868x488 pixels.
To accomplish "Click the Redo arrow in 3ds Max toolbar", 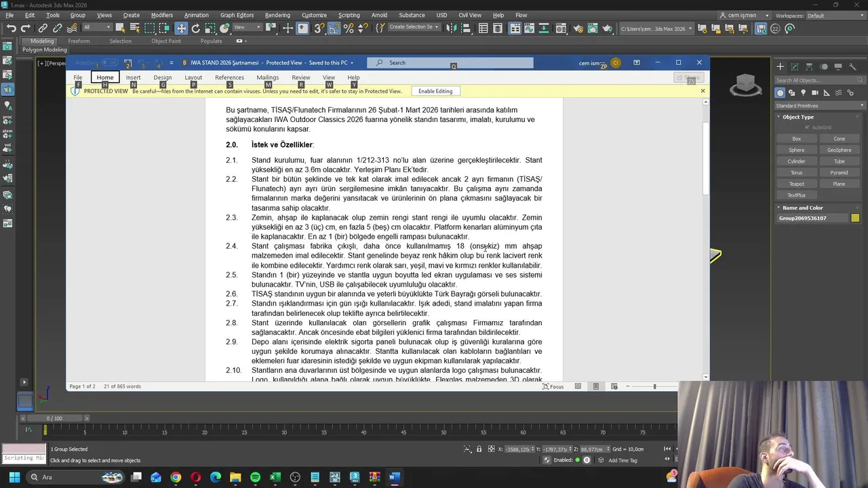I will click(x=25, y=28).
